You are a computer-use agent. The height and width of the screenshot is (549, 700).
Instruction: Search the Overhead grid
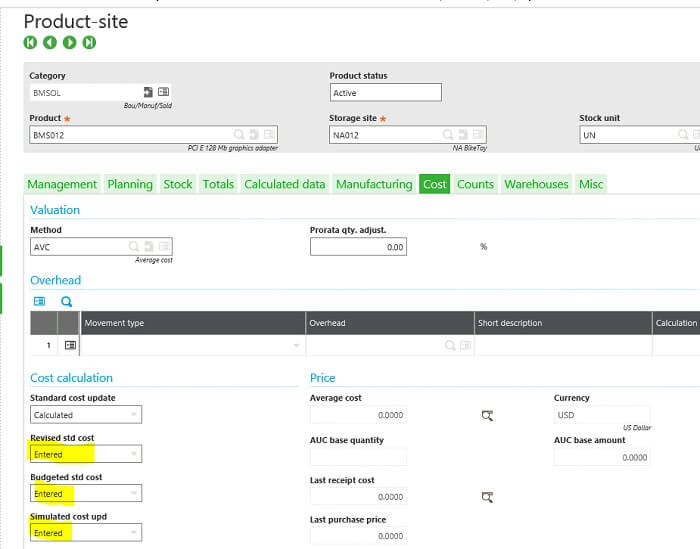(x=67, y=302)
